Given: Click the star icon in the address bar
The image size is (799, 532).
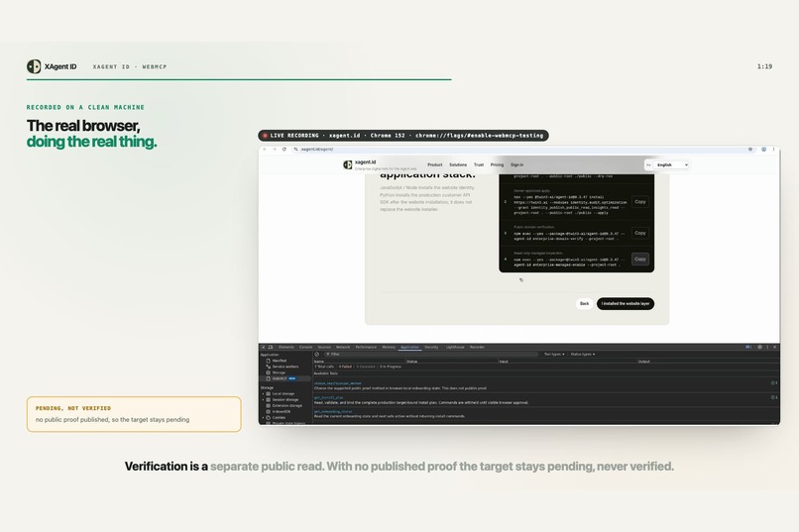Looking at the screenshot, I should (x=750, y=150).
